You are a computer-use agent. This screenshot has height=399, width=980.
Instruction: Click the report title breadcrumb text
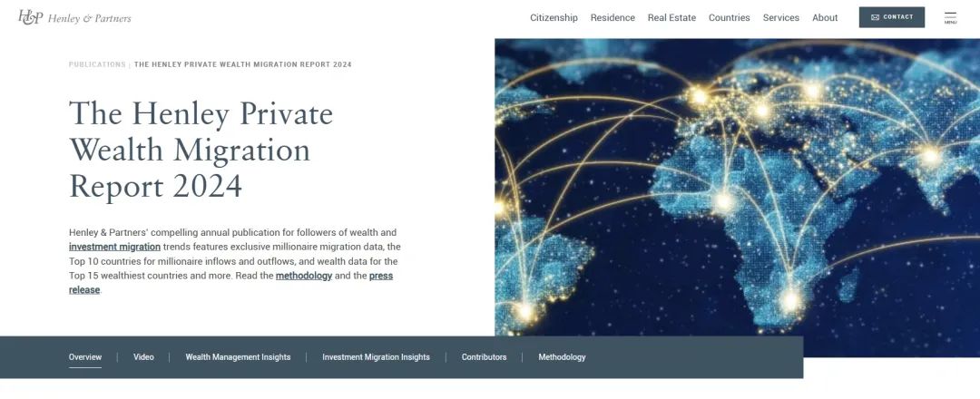point(242,64)
